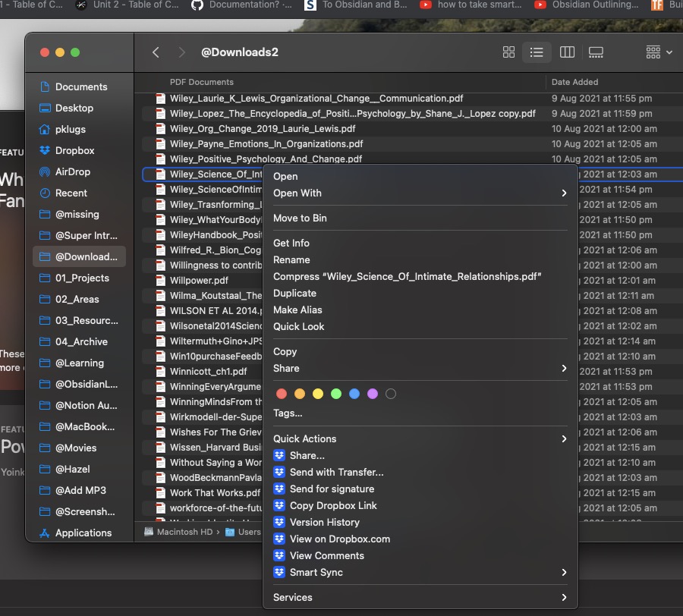This screenshot has height=616, width=683.
Task: Expand the Services submenu
Action: click(420, 597)
